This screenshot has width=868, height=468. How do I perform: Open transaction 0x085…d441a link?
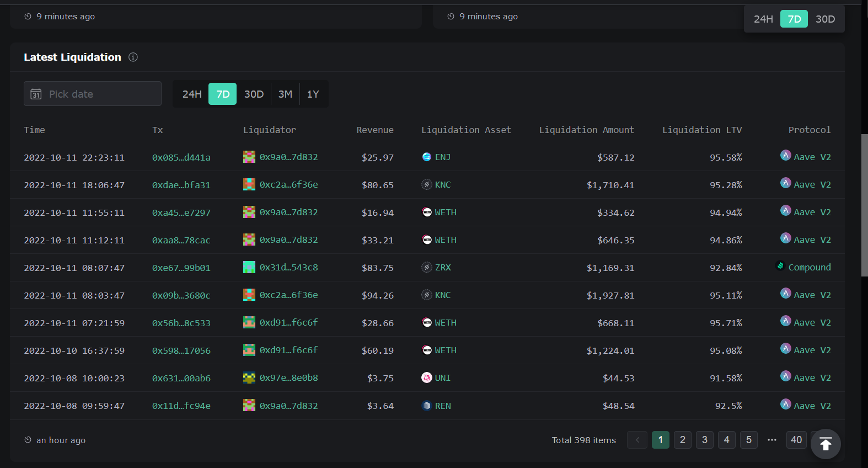tap(181, 158)
